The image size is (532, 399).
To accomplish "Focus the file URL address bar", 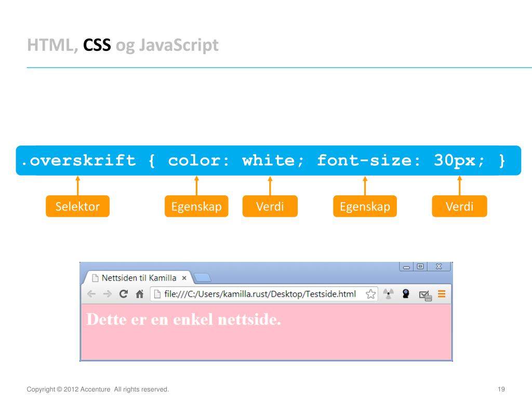I will [x=263, y=294].
